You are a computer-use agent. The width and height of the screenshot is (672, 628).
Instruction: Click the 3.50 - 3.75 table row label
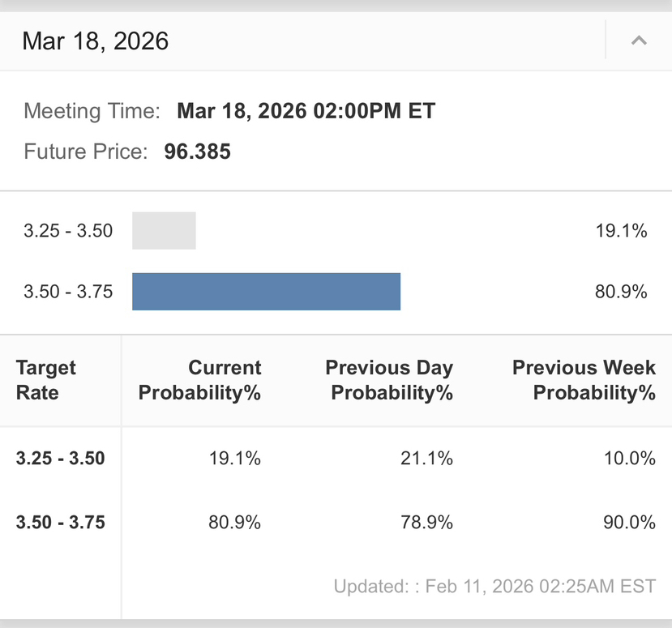click(61, 523)
